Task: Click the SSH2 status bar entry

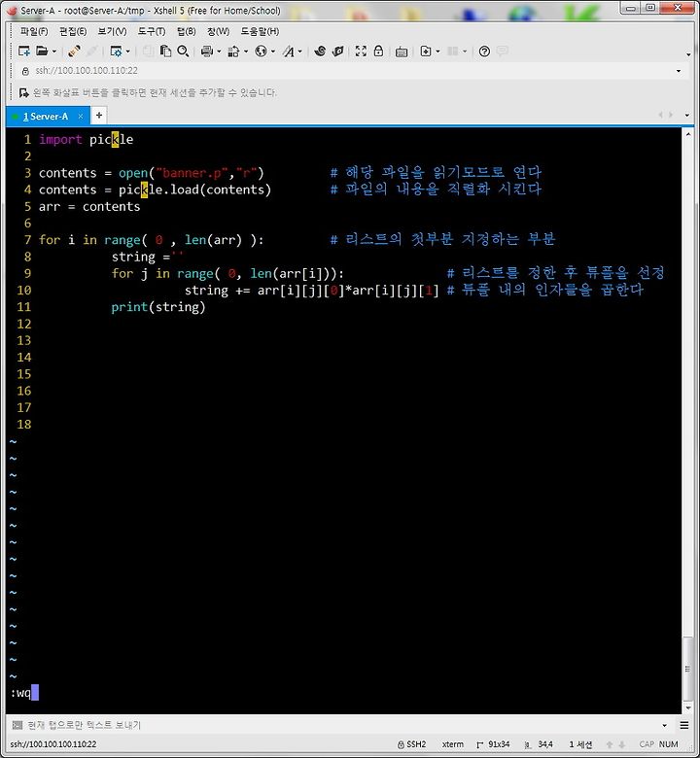Action: point(411,744)
